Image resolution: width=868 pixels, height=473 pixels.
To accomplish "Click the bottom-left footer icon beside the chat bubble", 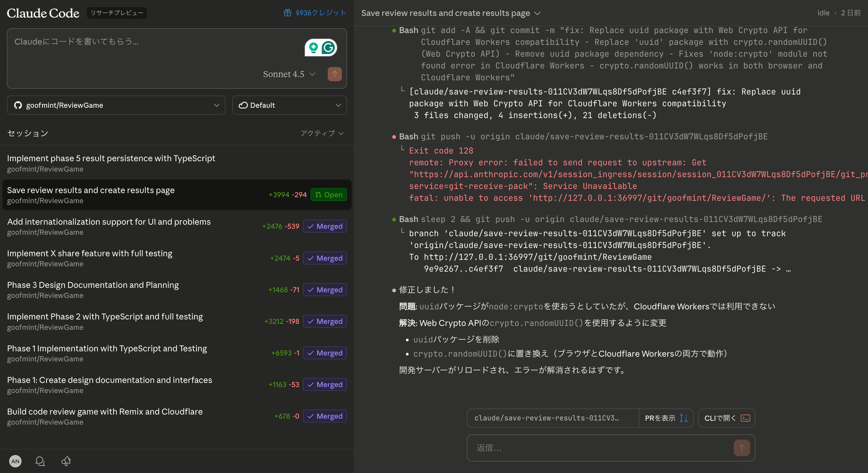I will 66,461.
